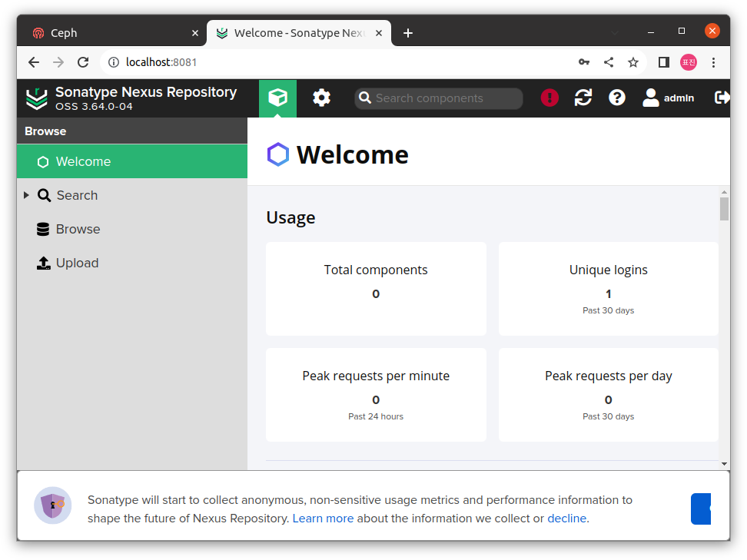Click the OSS 3.64.0-04 version text
The image size is (747, 560).
click(x=94, y=107)
